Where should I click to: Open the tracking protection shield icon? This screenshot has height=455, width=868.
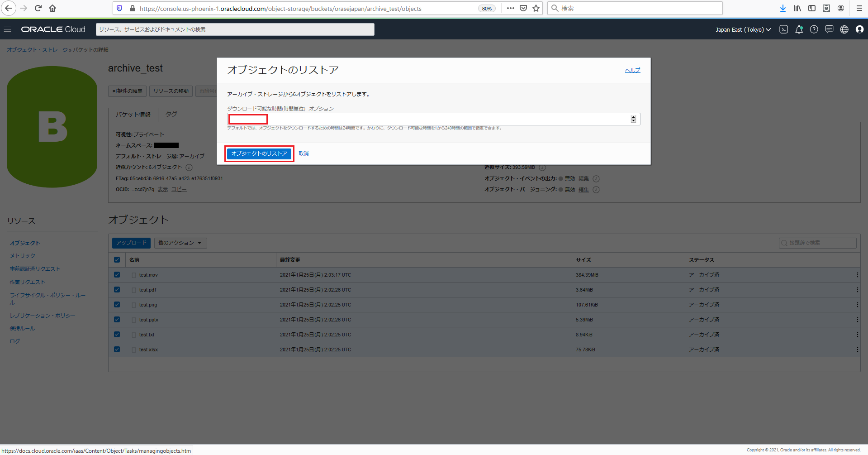click(x=119, y=8)
